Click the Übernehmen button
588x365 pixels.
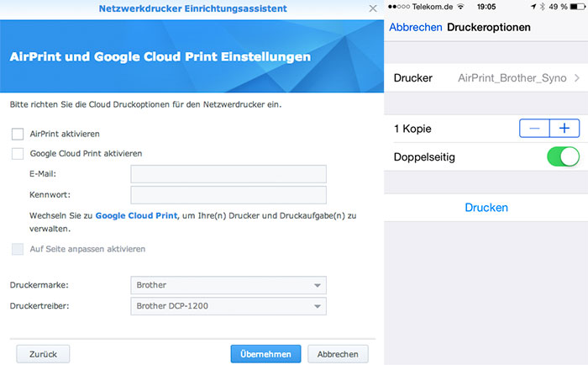coord(265,354)
